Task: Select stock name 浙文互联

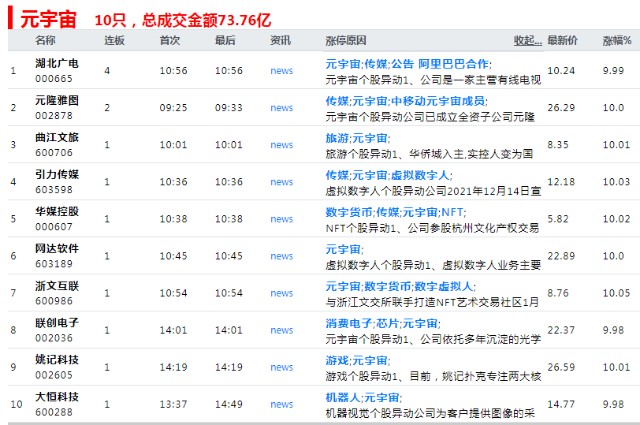Action: pyautogui.click(x=57, y=286)
